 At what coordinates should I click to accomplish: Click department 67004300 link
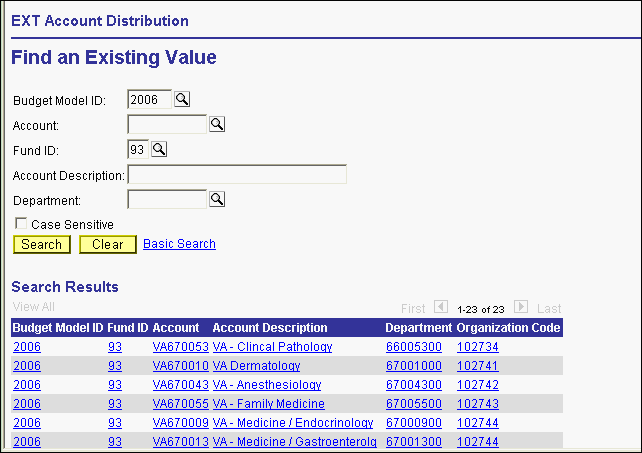click(413, 385)
